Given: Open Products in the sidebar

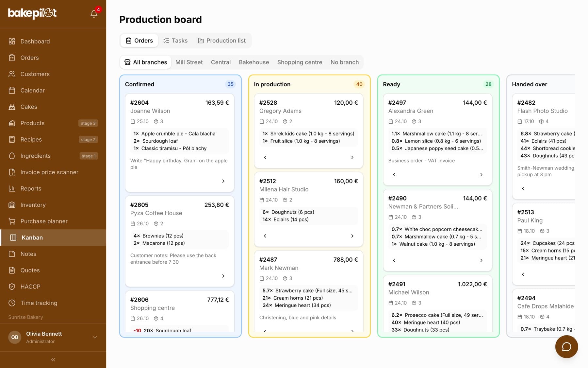Looking at the screenshot, I should (53, 123).
